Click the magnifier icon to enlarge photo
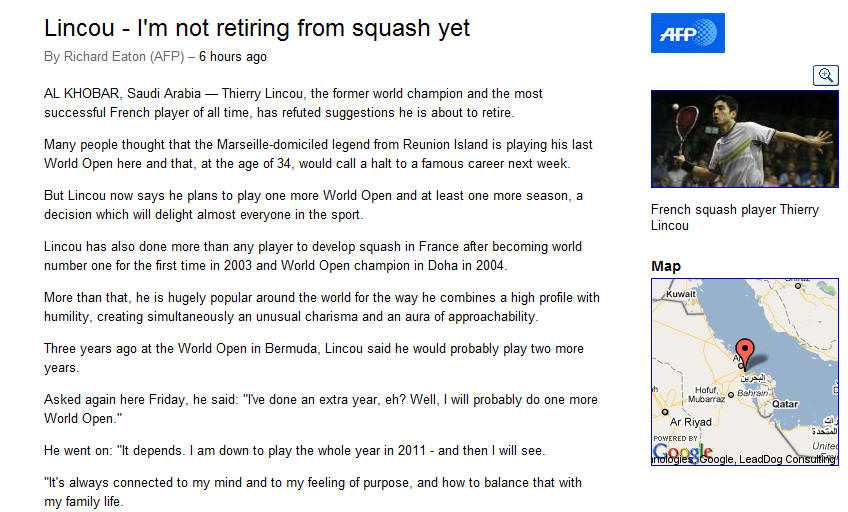The width and height of the screenshot is (848, 512). coord(825,75)
